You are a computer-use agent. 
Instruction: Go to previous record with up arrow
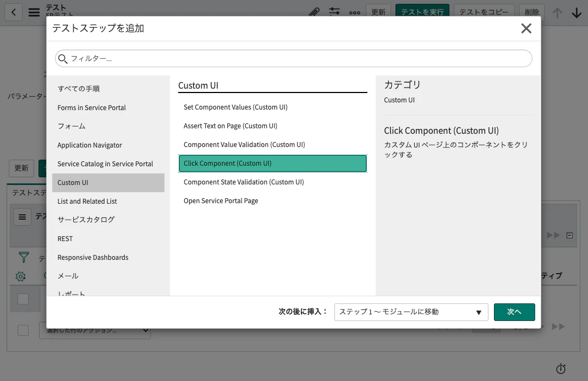pos(557,13)
